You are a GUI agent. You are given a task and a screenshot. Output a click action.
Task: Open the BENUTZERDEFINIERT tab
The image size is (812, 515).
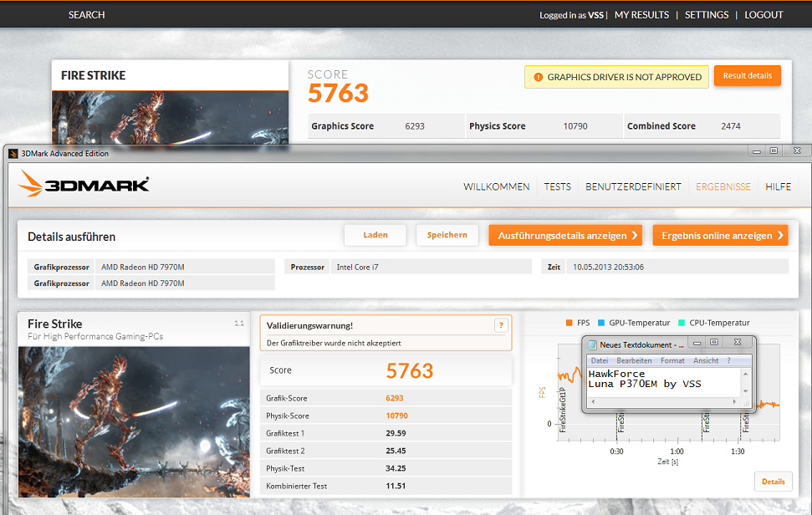point(633,186)
